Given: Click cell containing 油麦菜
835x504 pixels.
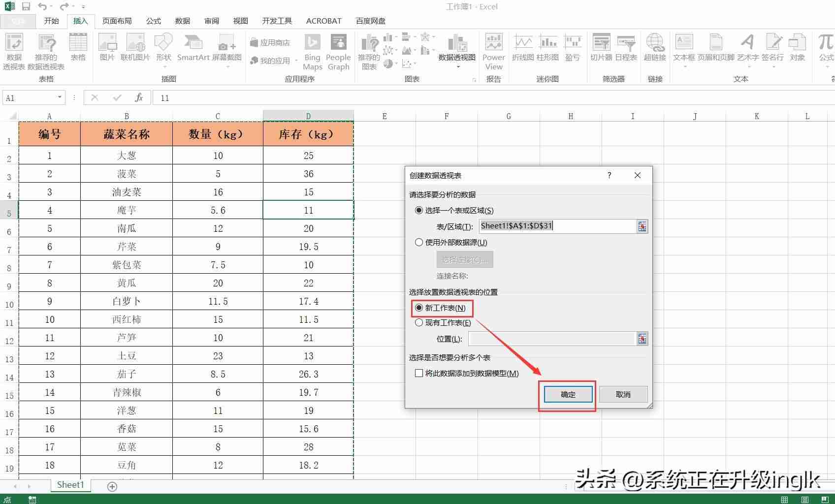Looking at the screenshot, I should point(127,192).
